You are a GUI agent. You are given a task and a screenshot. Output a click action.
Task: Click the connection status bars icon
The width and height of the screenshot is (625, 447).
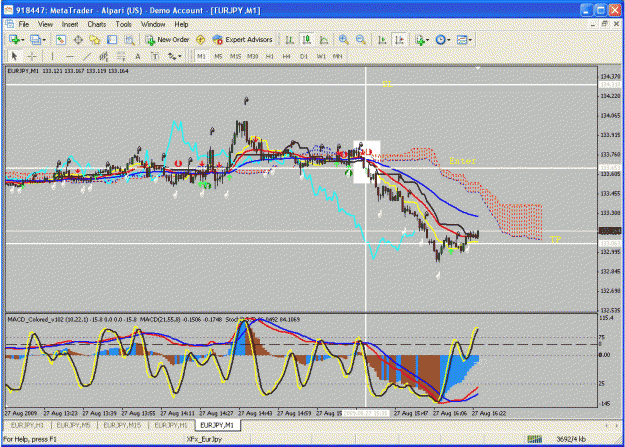pyautogui.click(x=535, y=439)
